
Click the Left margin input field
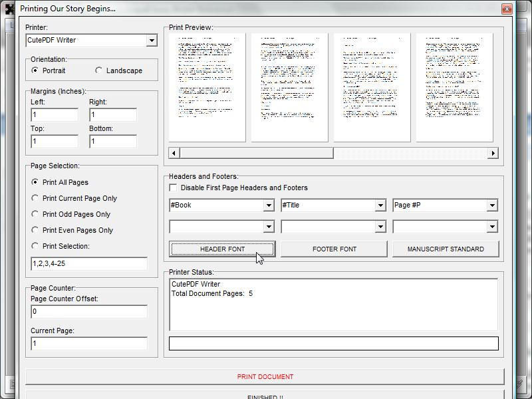coord(55,115)
